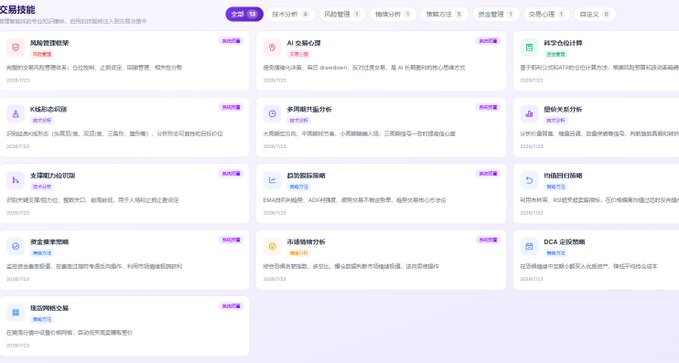Open the 科学仓位计算 card title
The image size is (679, 363).
[563, 43]
